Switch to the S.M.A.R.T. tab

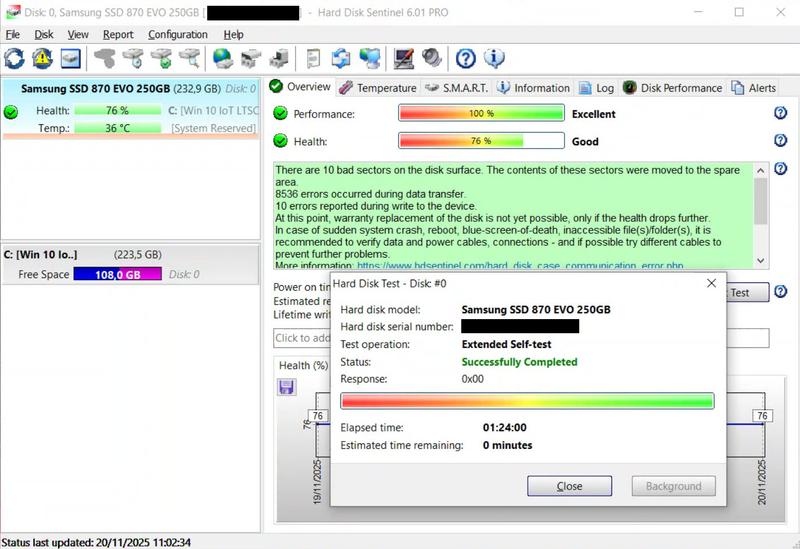(x=457, y=88)
